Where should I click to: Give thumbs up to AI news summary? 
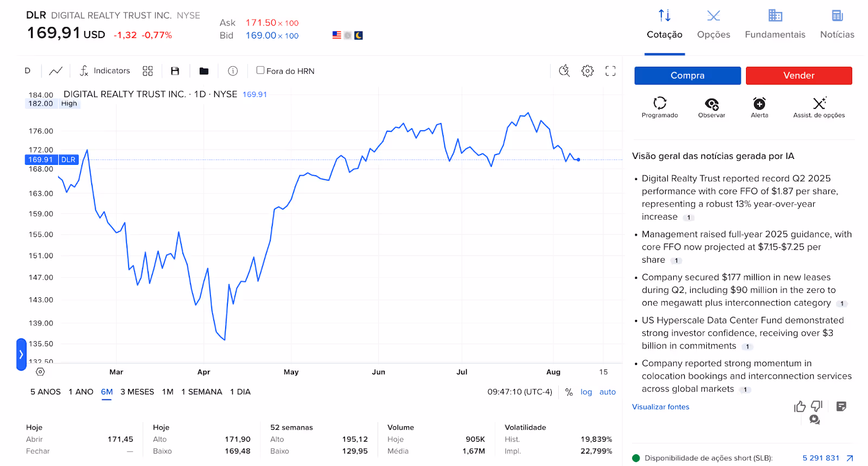800,406
